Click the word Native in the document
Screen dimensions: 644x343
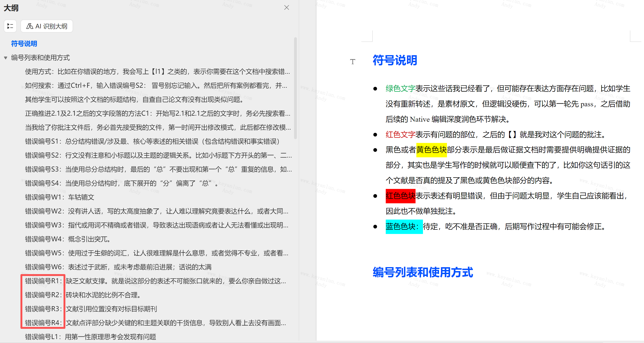pyautogui.click(x=420, y=119)
